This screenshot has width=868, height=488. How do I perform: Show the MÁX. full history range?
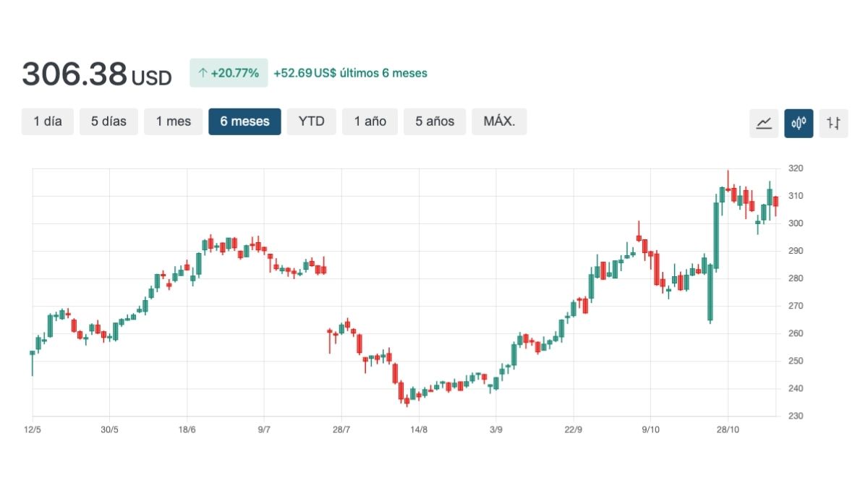tap(499, 121)
